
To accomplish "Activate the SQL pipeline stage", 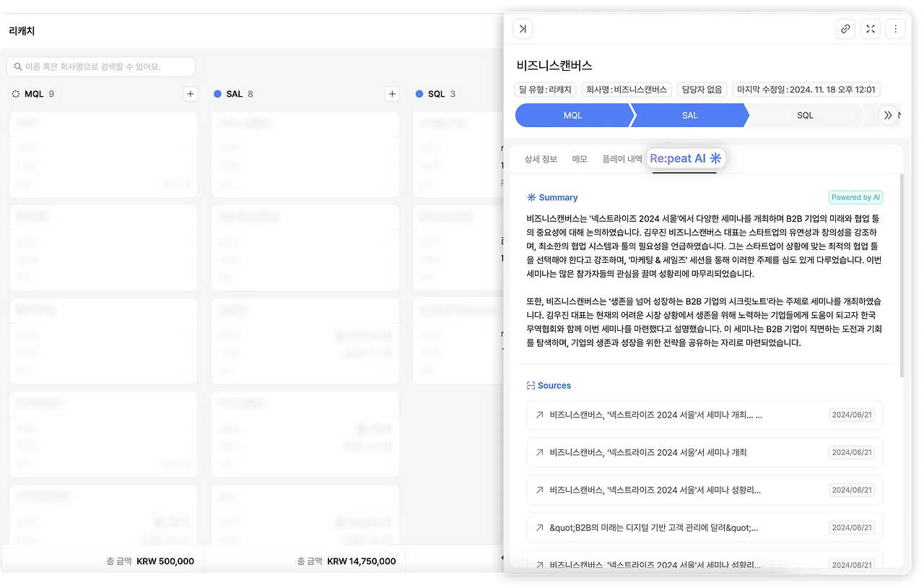I will (804, 115).
